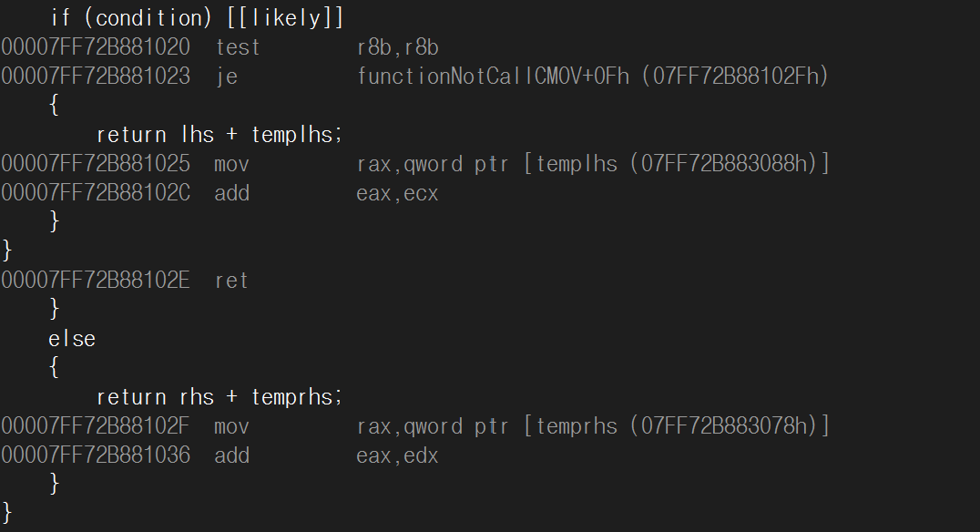Click the address 00007FF72B88102E

tap(96, 281)
